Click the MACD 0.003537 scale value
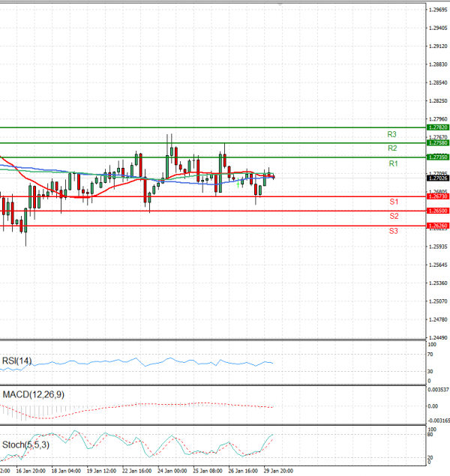The image size is (450, 476). [439, 390]
